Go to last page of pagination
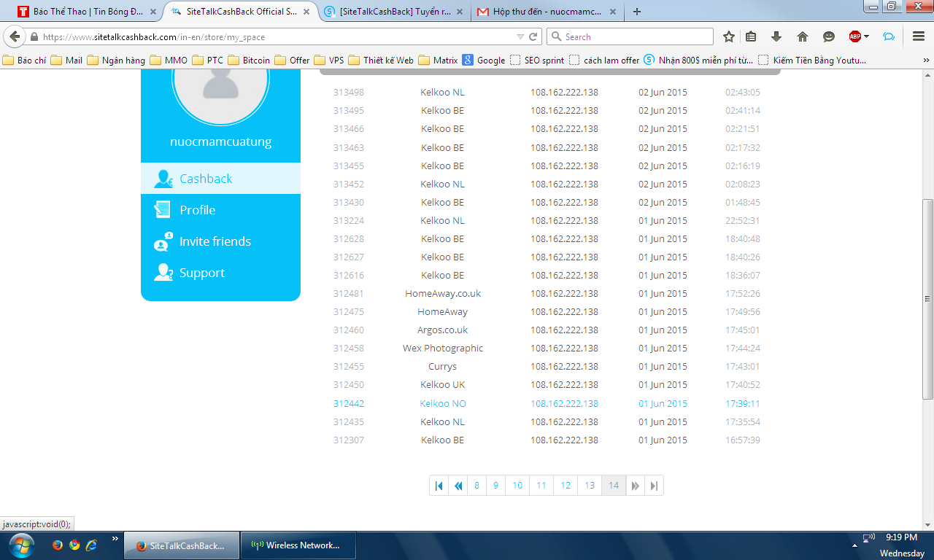Viewport: 934px width, 560px height. [x=654, y=486]
